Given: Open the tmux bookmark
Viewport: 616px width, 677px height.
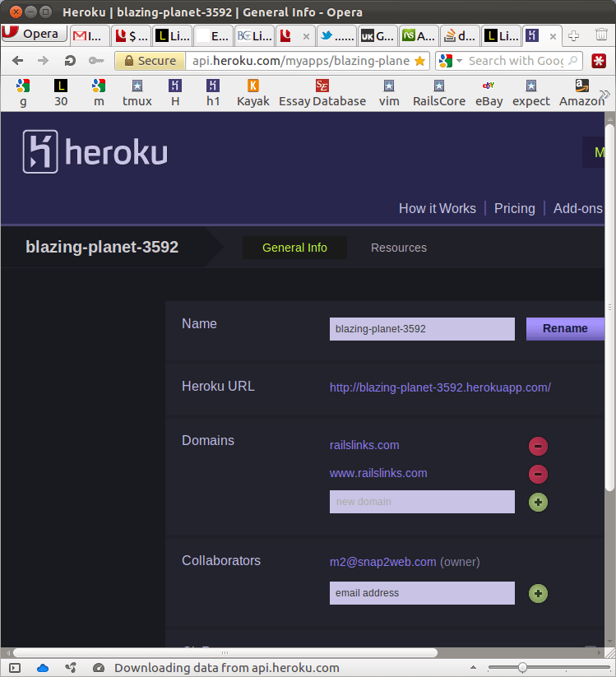Looking at the screenshot, I should (137, 93).
